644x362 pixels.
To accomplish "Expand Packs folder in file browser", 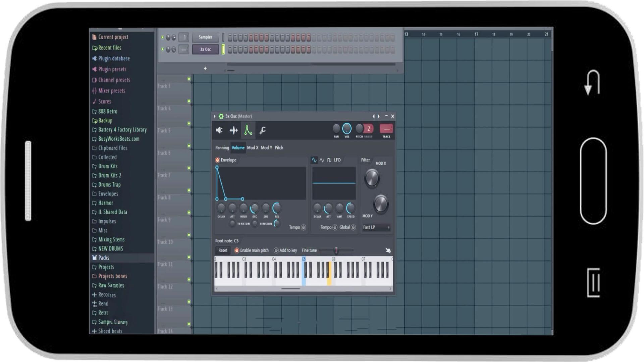I will (103, 257).
